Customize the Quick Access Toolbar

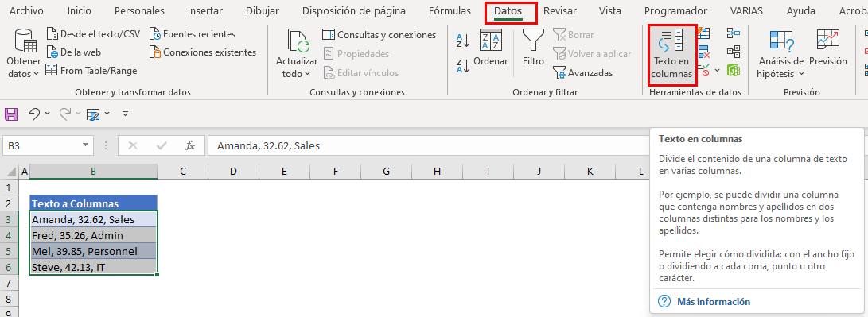[126, 114]
